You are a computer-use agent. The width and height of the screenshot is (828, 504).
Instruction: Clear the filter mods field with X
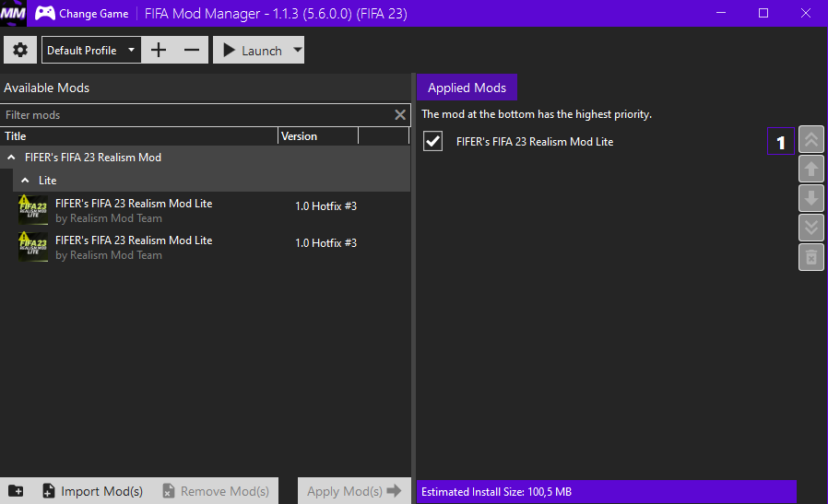(x=400, y=114)
